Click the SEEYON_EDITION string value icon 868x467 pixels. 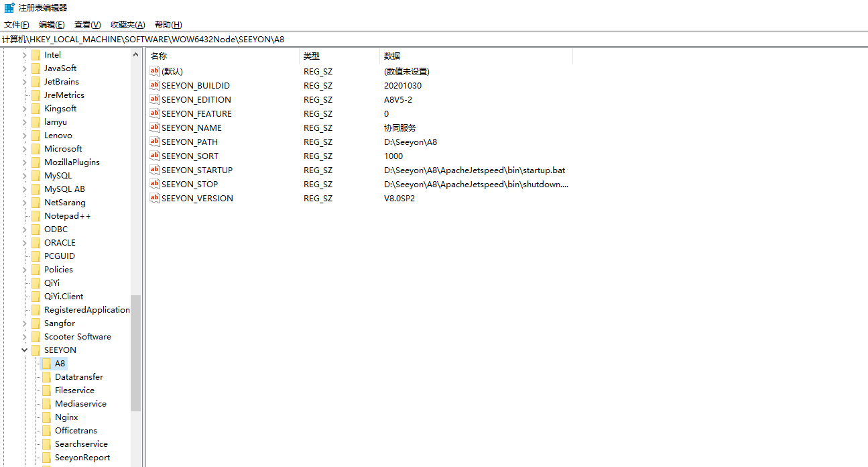click(x=155, y=99)
